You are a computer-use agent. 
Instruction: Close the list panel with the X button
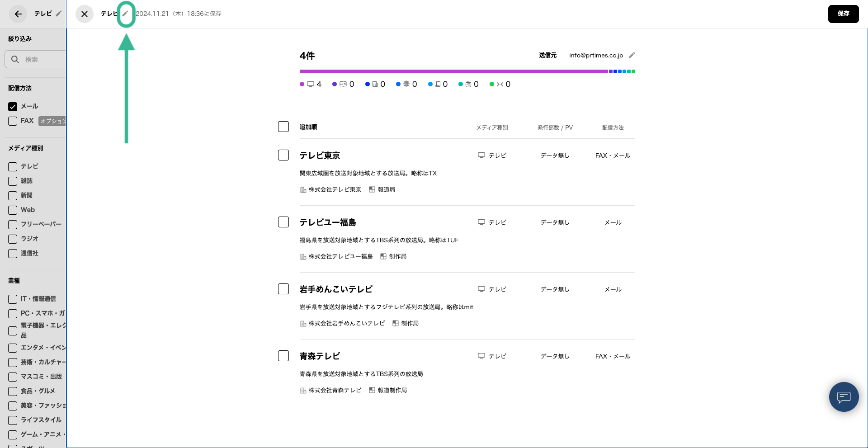(84, 14)
